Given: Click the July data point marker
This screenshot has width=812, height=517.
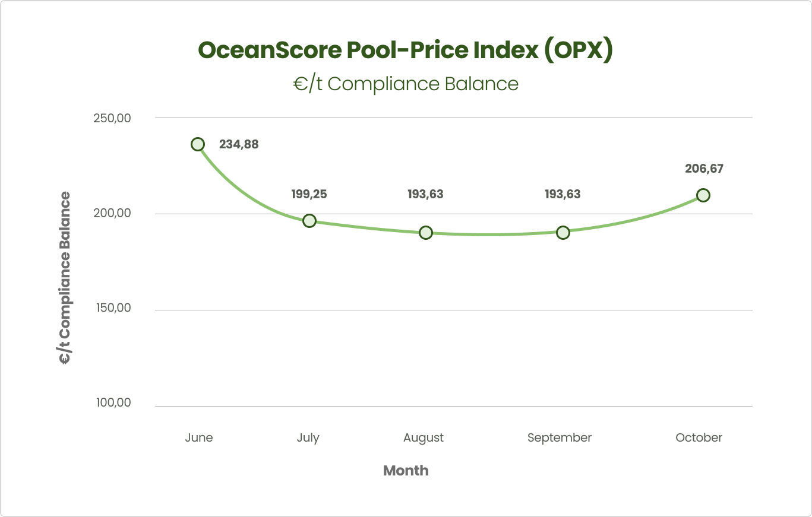Looking at the screenshot, I should [x=309, y=221].
